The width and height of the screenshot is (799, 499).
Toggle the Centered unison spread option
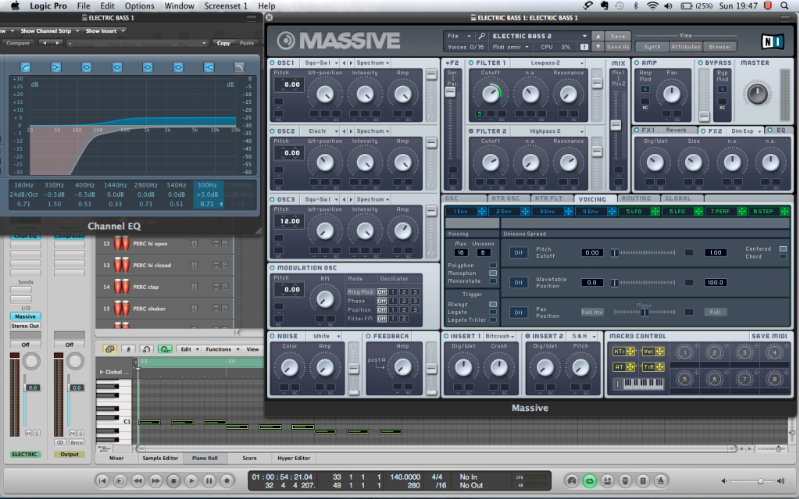[783, 249]
